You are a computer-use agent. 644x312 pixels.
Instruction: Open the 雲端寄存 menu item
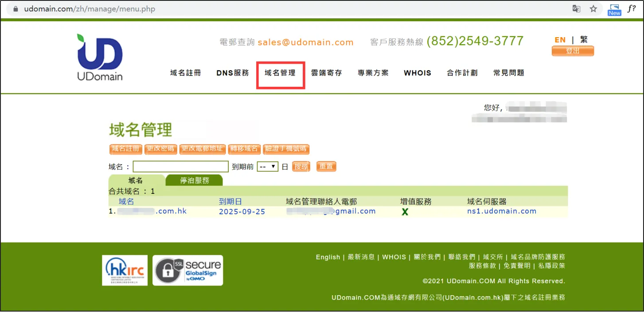point(327,73)
